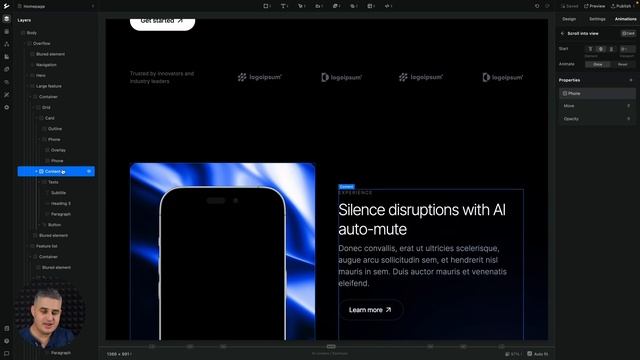Viewport: 640px width, 360px height.
Task: Set Start to element center alignment
Action: click(601, 49)
